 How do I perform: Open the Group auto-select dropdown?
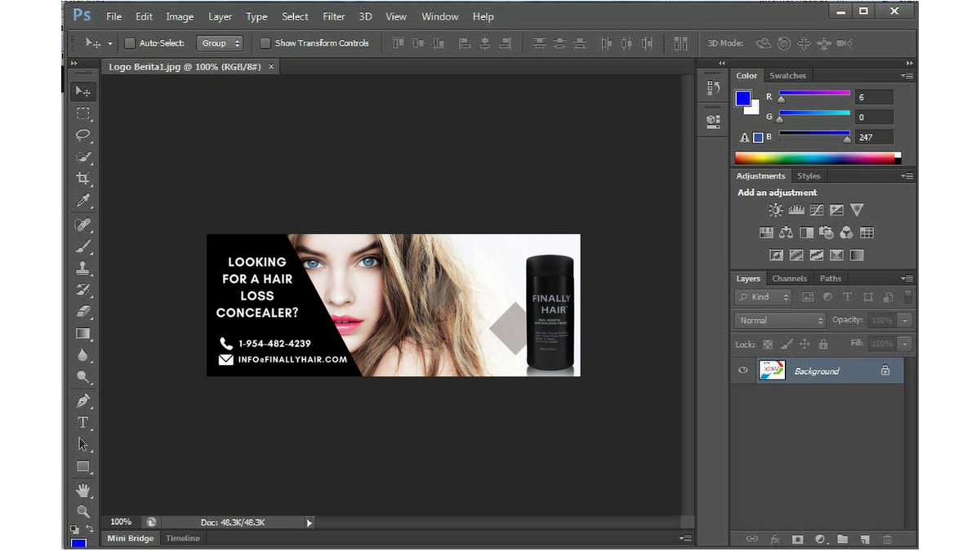220,43
